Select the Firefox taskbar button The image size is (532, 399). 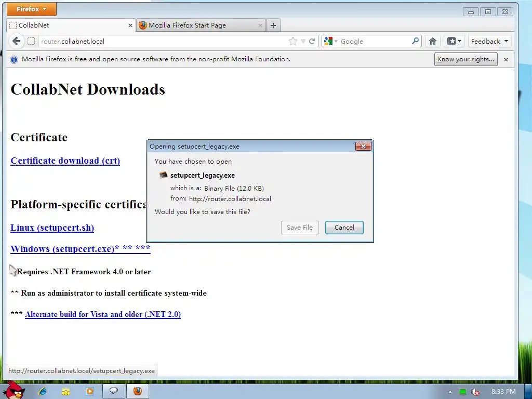pos(137,391)
